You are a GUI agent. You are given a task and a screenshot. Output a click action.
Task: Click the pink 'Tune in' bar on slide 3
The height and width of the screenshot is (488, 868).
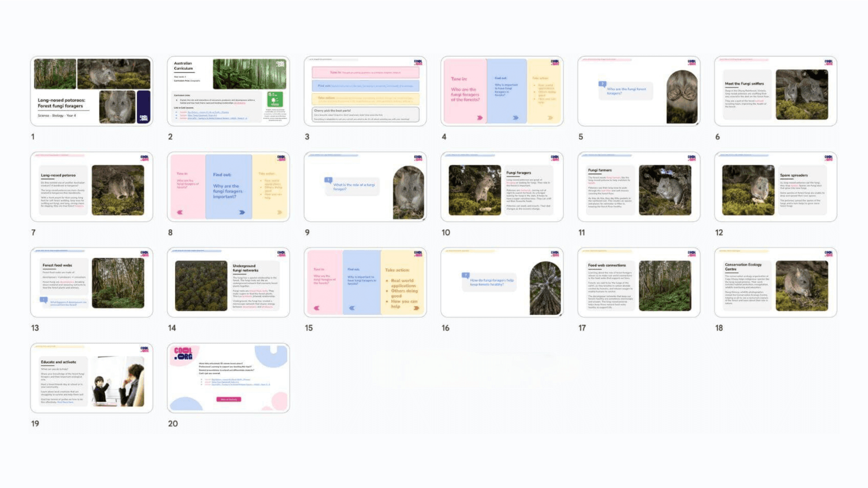(x=365, y=72)
